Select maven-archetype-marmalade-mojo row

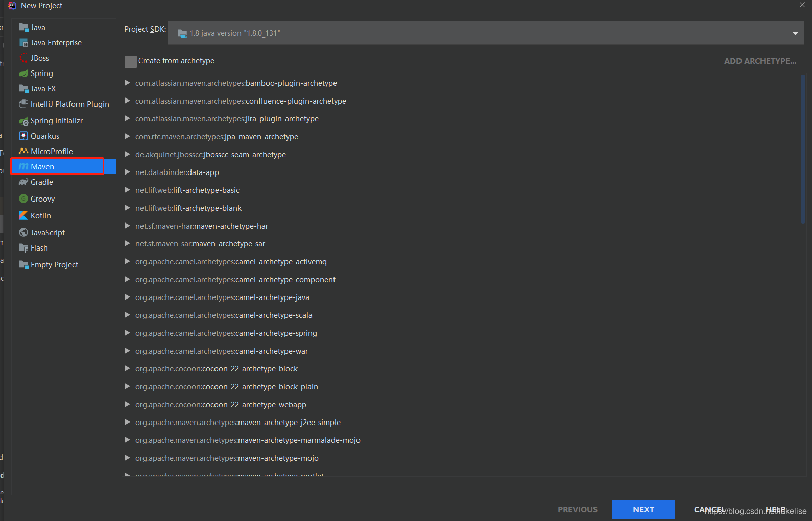click(462, 440)
